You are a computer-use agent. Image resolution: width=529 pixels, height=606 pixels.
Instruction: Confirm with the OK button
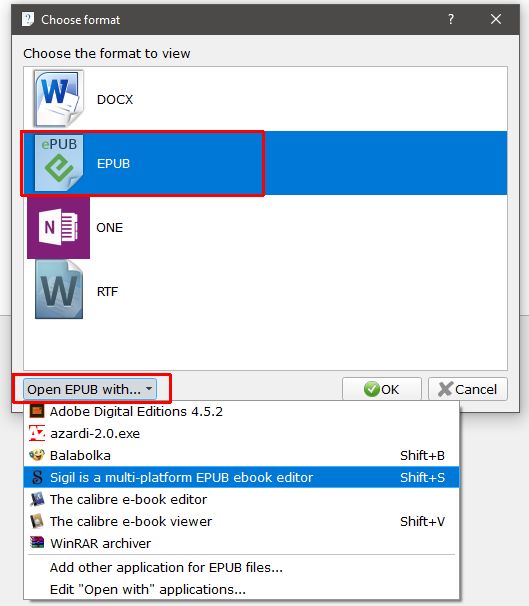pos(381,389)
